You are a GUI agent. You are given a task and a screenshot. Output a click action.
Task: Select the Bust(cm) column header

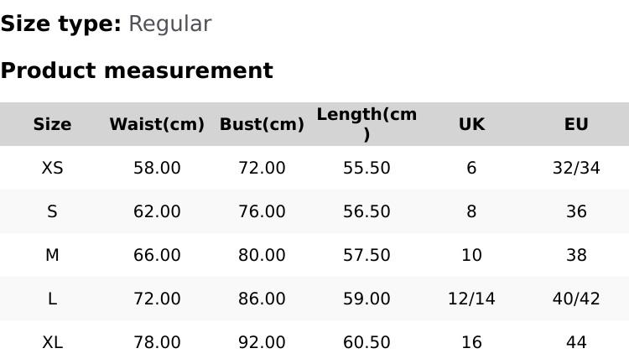coord(262,124)
